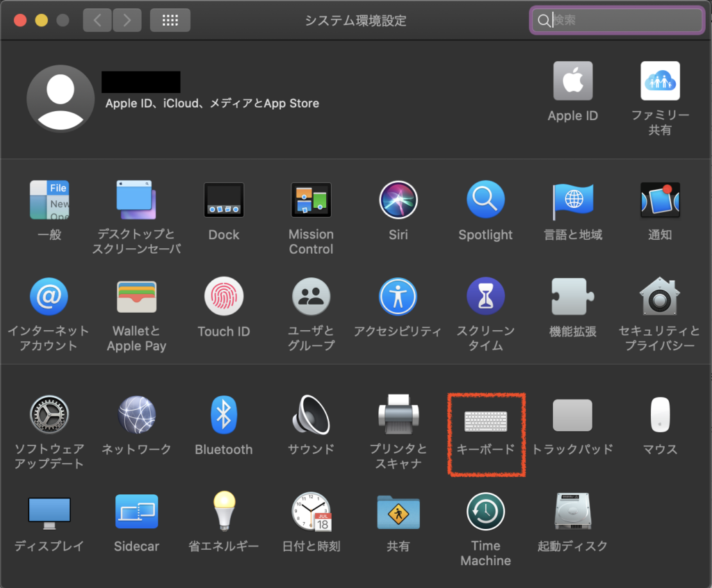Open デスクトップとスクリーンセーバ preferences
Viewport: 712px width, 588px height.
tap(136, 199)
